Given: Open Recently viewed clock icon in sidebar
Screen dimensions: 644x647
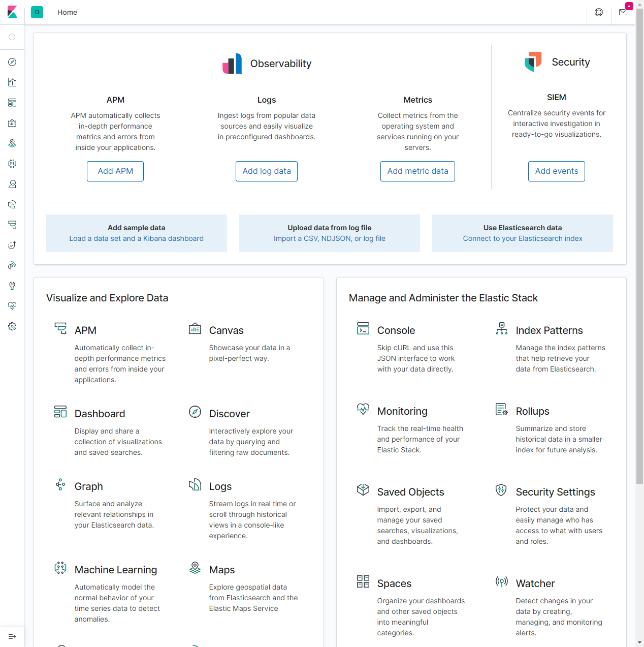Looking at the screenshot, I should (12, 37).
